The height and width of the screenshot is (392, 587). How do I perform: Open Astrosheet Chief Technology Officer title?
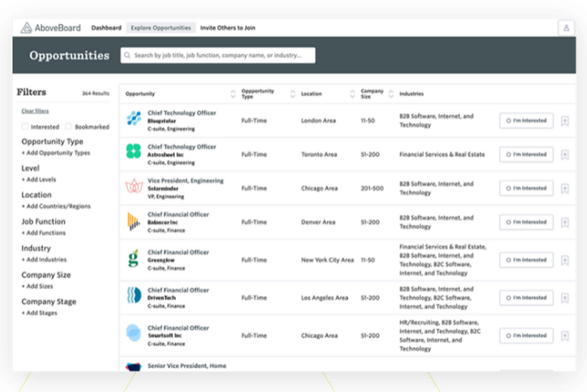[x=181, y=147]
